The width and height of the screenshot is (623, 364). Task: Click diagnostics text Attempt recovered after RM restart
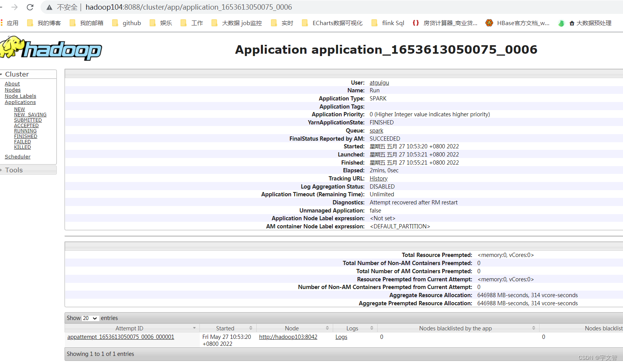[414, 202]
